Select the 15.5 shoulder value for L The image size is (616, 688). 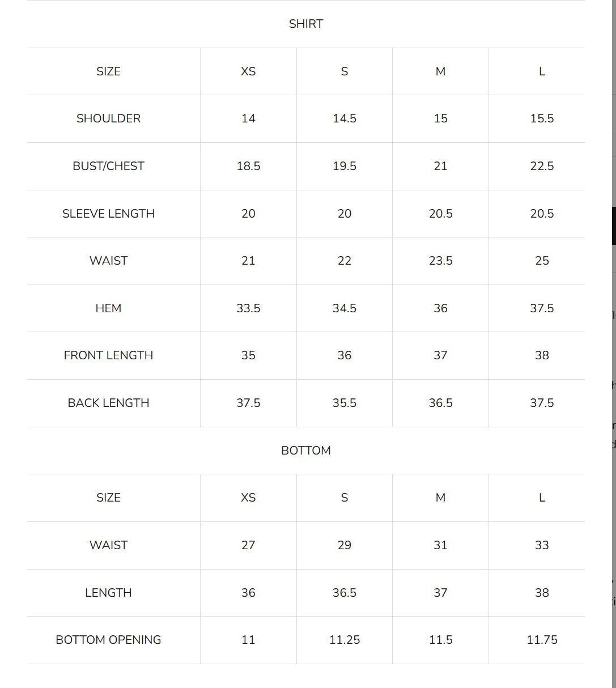point(542,118)
